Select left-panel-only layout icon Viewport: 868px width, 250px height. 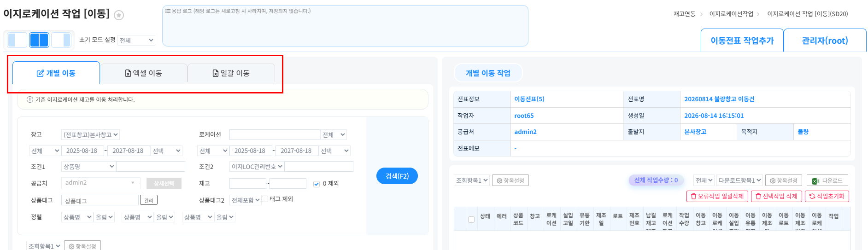pos(17,40)
